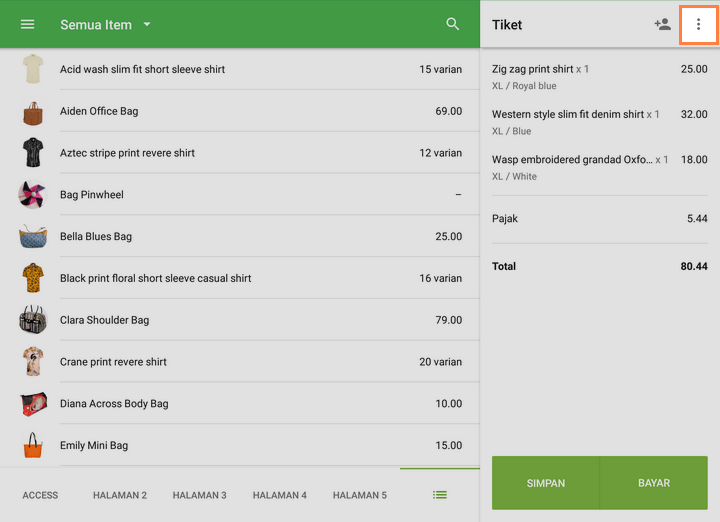The height and width of the screenshot is (522, 720).
Task: Switch to HALAMAN 4 tab
Action: [x=280, y=495]
